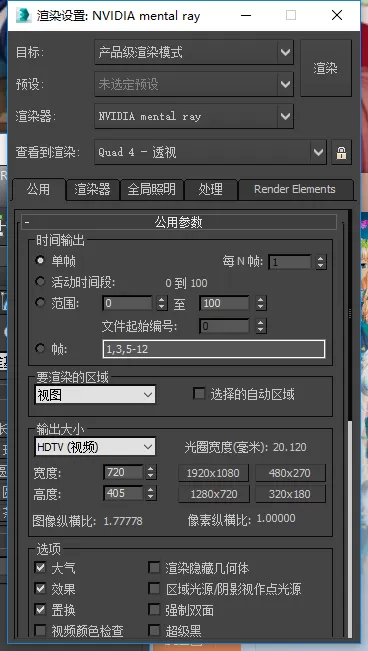Image resolution: width=368 pixels, height=651 pixels.
Task: Click the 3ds Max app icon in title bar
Action: [x=24, y=15]
